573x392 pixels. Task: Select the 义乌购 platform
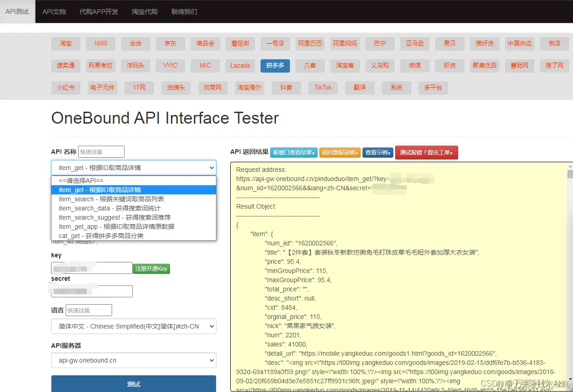click(380, 66)
